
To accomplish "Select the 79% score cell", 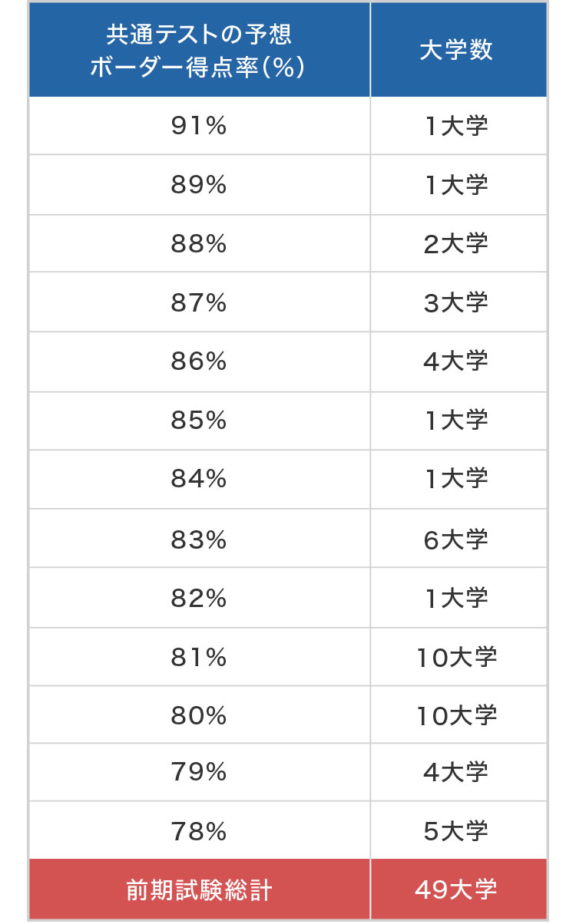I will pos(200,773).
